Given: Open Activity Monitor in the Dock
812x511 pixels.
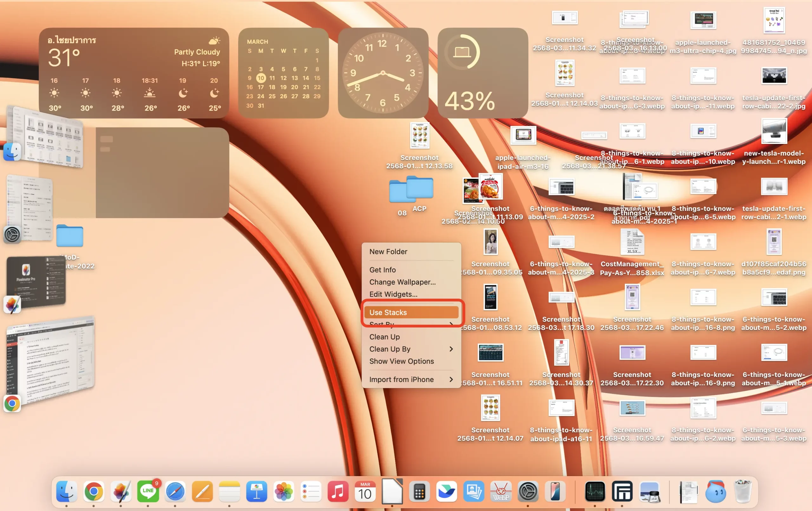Looking at the screenshot, I should pos(594,492).
